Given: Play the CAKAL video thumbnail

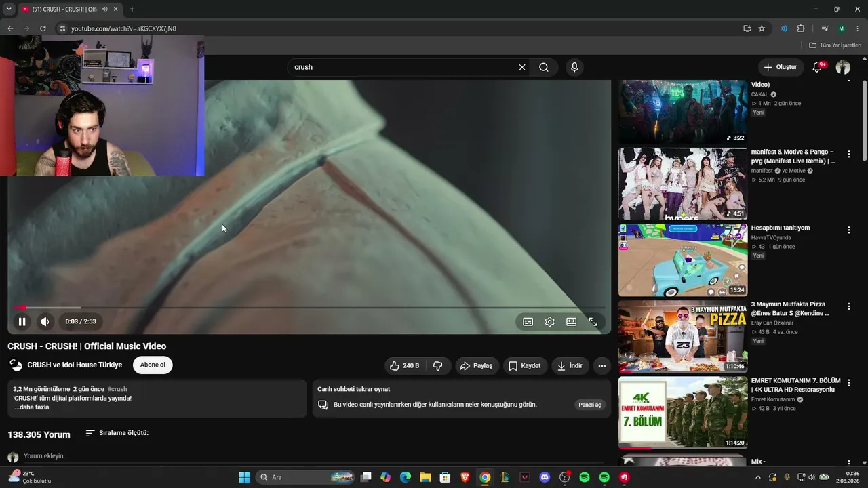Looking at the screenshot, I should point(683,111).
